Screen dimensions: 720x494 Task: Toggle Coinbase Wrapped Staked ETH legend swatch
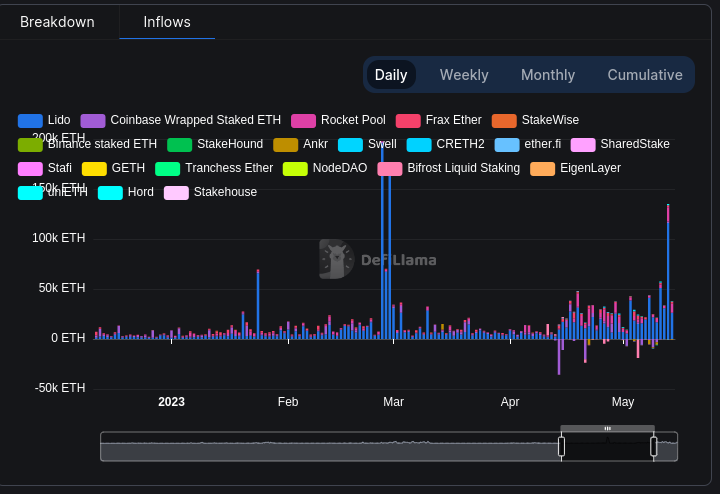coord(93,121)
